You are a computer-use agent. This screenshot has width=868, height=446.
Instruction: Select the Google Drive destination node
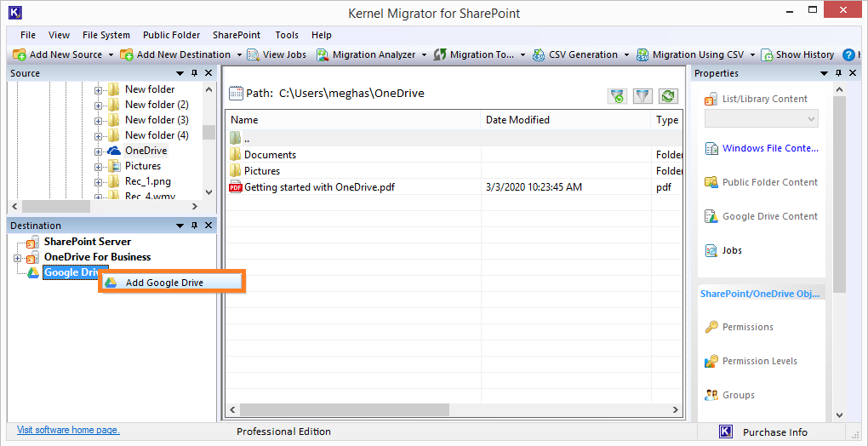pos(71,272)
